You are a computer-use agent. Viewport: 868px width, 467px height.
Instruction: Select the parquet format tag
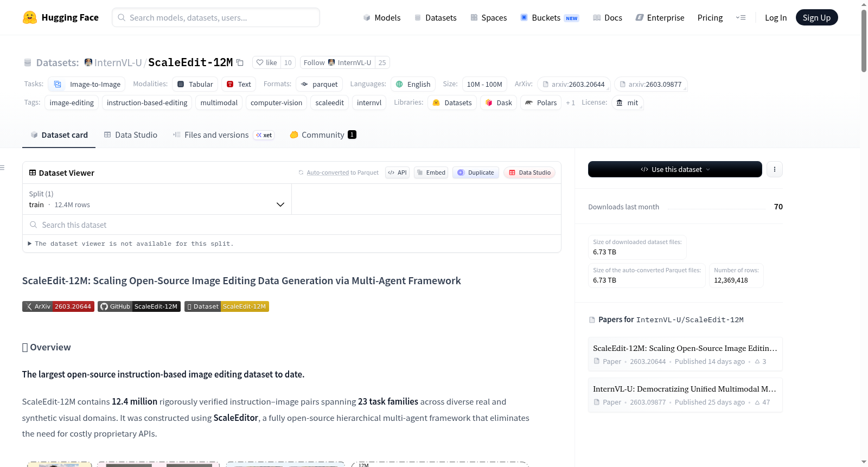(x=319, y=84)
